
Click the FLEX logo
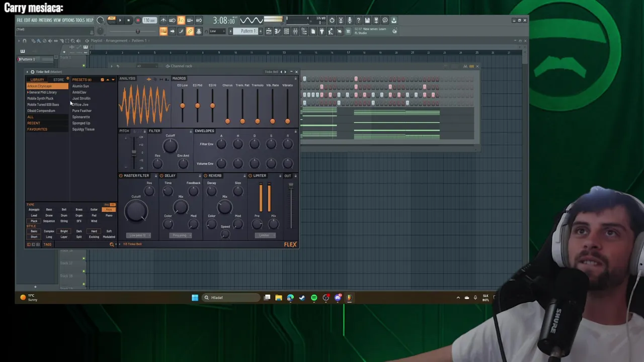coord(290,244)
